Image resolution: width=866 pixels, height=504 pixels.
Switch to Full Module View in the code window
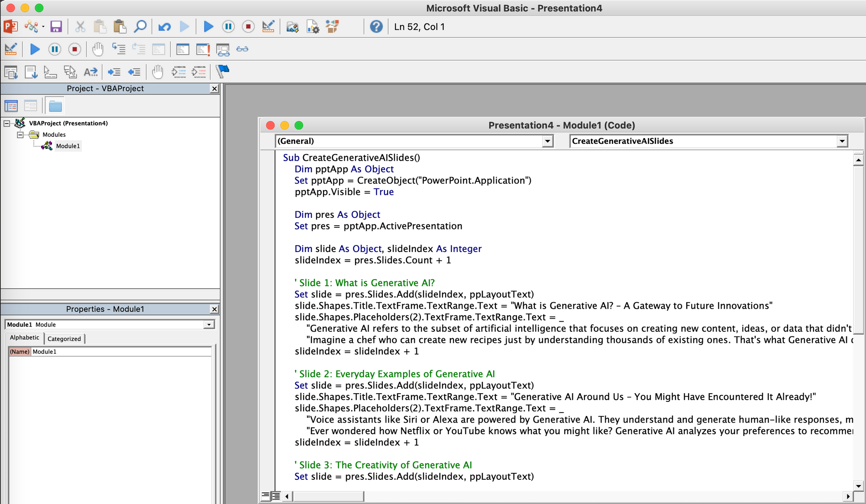pyautogui.click(x=275, y=496)
